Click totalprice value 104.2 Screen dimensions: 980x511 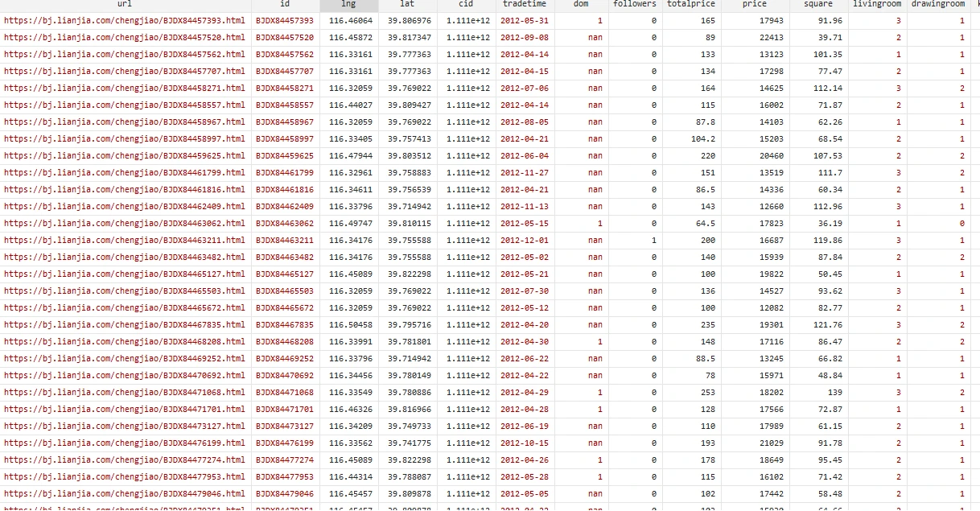[x=702, y=139]
